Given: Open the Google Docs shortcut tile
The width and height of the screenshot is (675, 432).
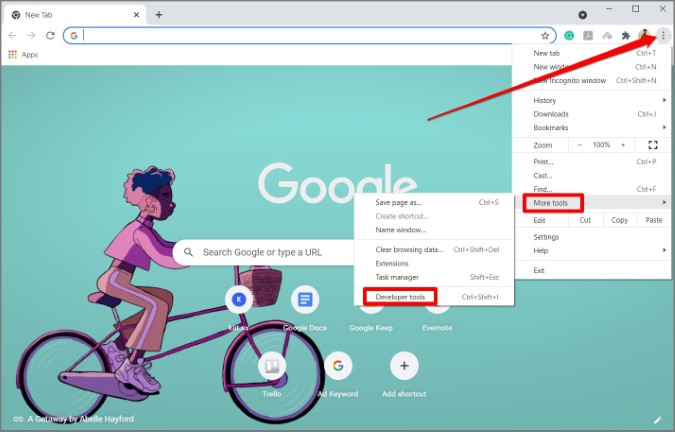Looking at the screenshot, I should tap(305, 299).
